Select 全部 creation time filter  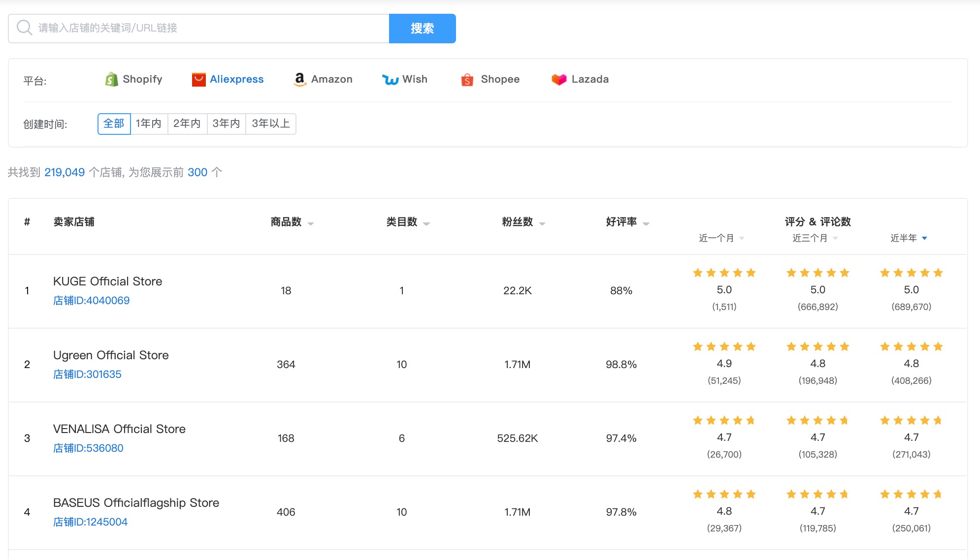pyautogui.click(x=114, y=124)
